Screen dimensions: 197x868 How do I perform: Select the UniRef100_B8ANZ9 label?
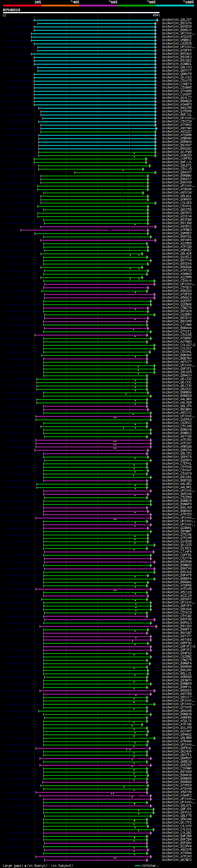pos(177,101)
